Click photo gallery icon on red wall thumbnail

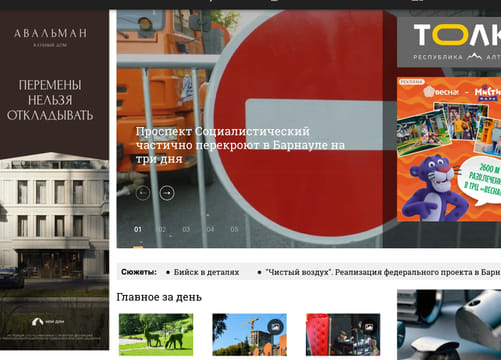(x=369, y=327)
